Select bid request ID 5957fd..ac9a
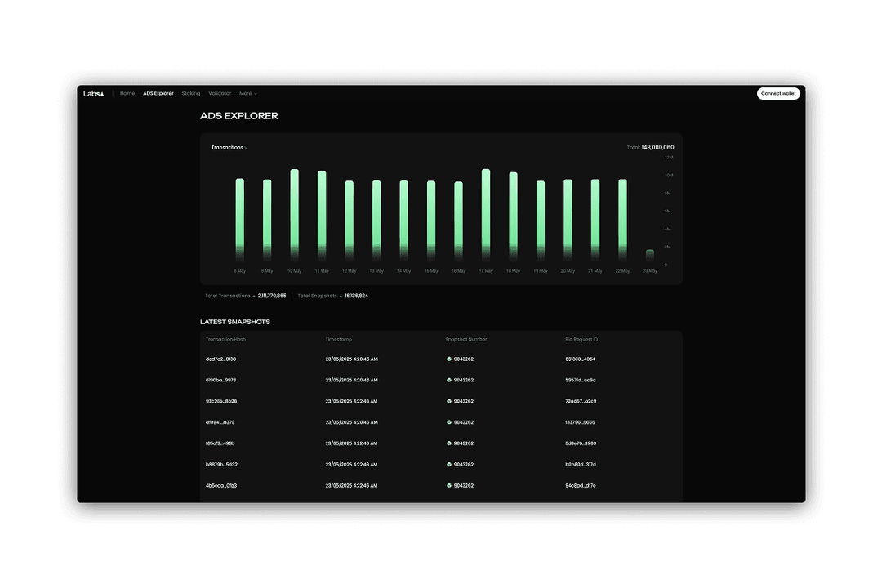The height and width of the screenshot is (588, 882). point(581,381)
